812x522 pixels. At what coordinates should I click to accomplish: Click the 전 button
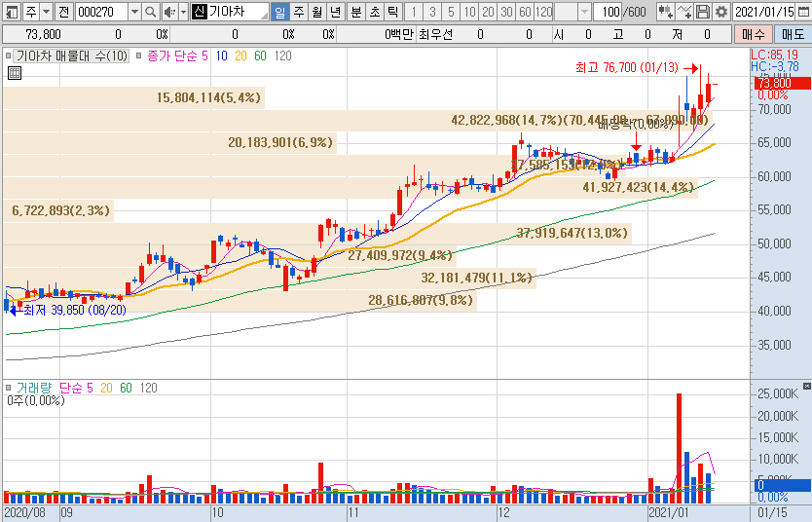(x=63, y=12)
